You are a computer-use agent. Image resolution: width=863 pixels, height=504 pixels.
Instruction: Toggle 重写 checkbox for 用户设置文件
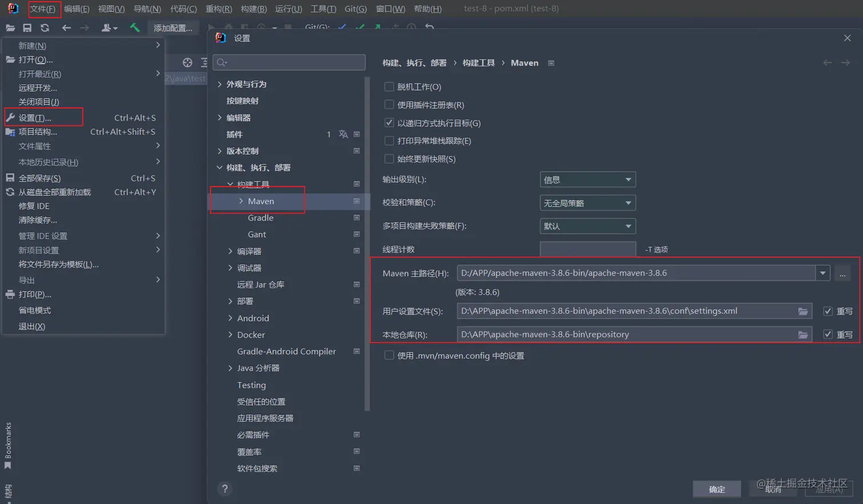click(x=828, y=311)
